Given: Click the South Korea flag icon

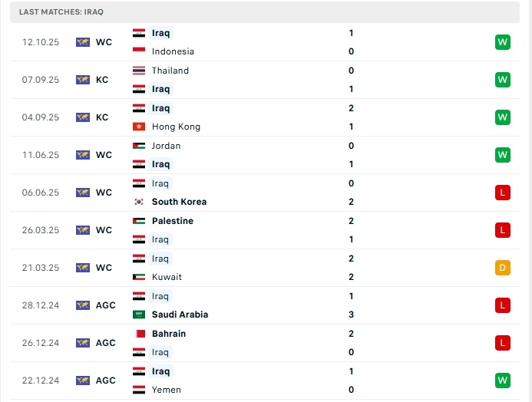Looking at the screenshot, I should (139, 202).
